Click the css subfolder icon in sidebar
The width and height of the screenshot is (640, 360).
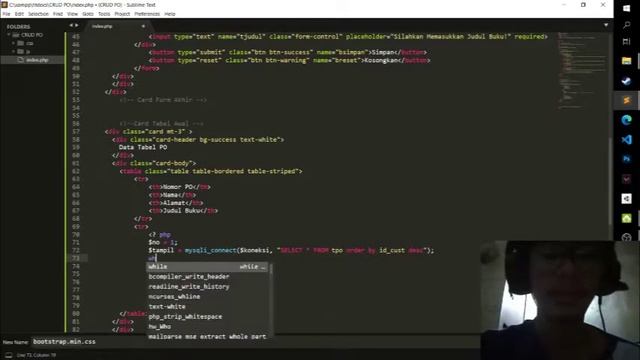(x=20, y=43)
